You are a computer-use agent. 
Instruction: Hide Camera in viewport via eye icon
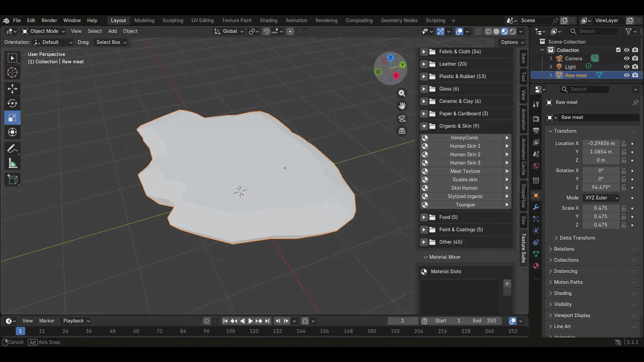pos(627,58)
